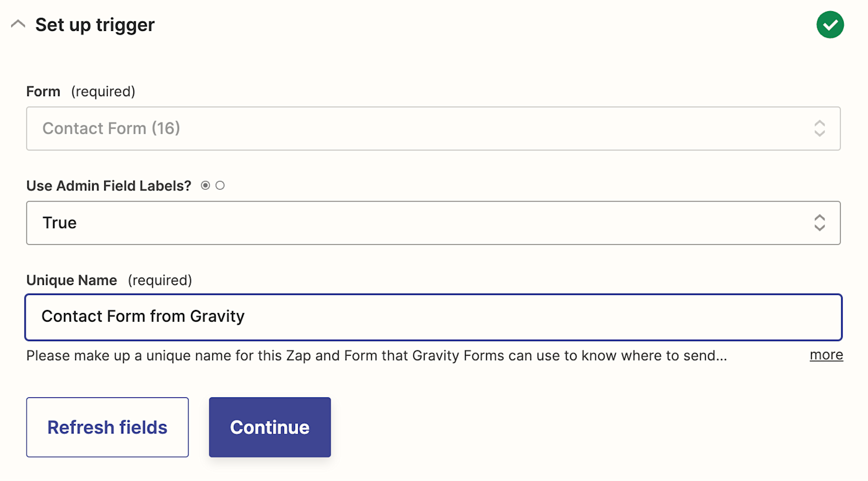Collapse the Set up trigger section chevron
Viewport: 868px width, 481px height.
[18, 25]
